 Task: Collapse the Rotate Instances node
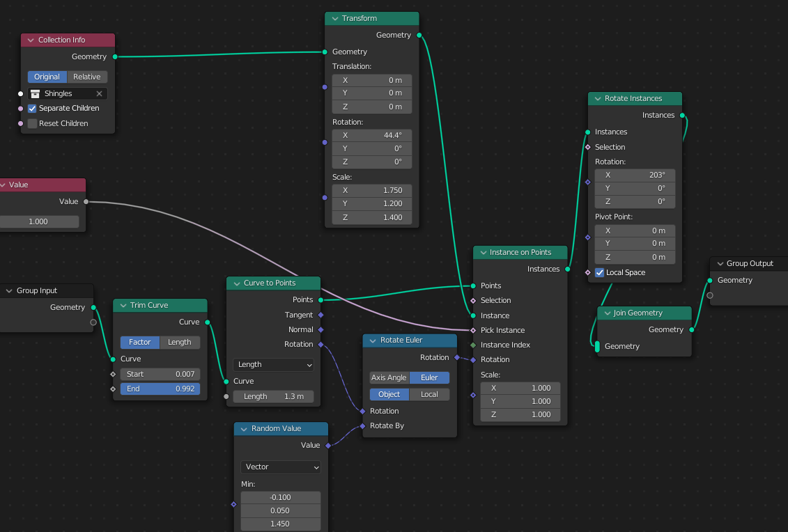(x=596, y=98)
